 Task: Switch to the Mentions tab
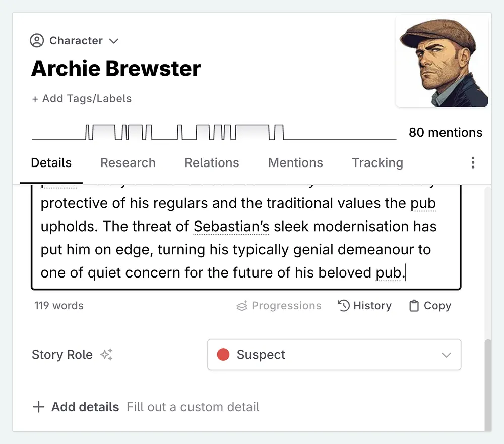pos(295,163)
